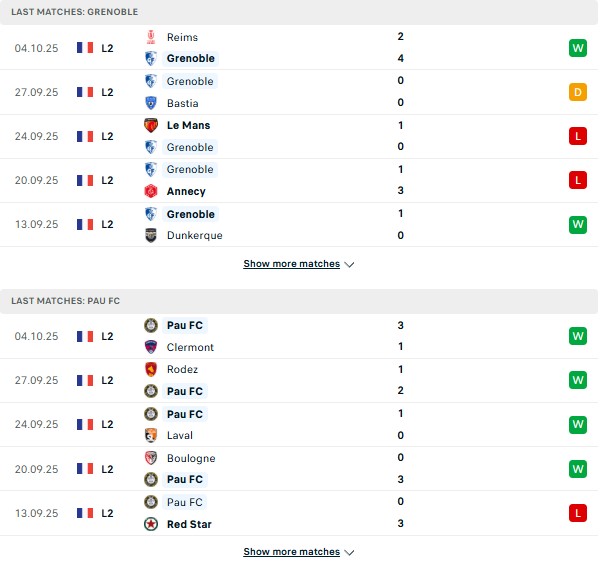The width and height of the screenshot is (603, 568).
Task: Click the Bastia team logo
Action: (x=151, y=103)
